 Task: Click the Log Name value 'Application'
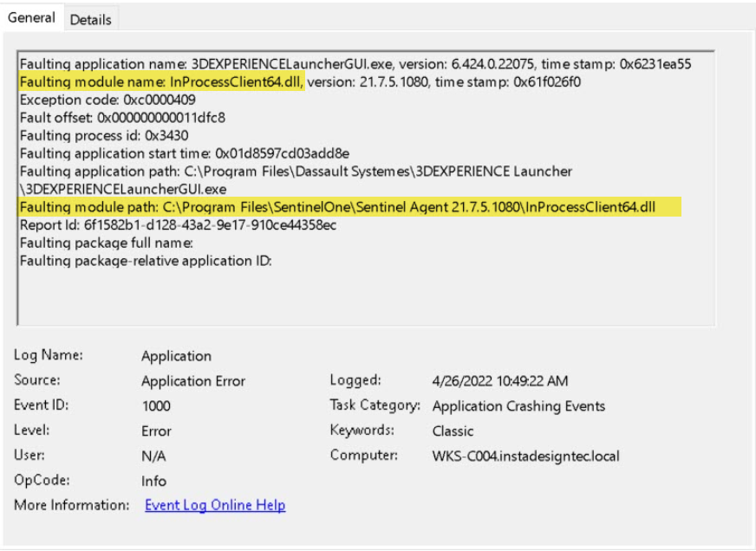tap(177, 356)
